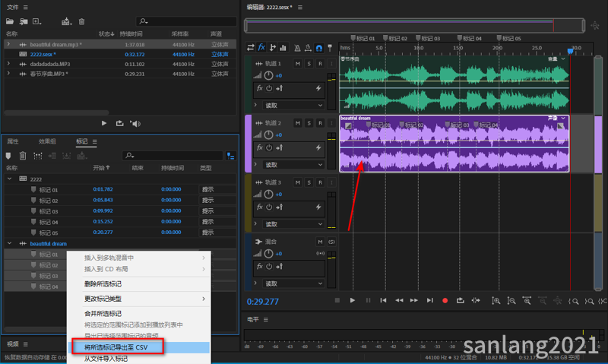Click zoom in time icon
Screen dimensions: 608x364
tap(527, 300)
